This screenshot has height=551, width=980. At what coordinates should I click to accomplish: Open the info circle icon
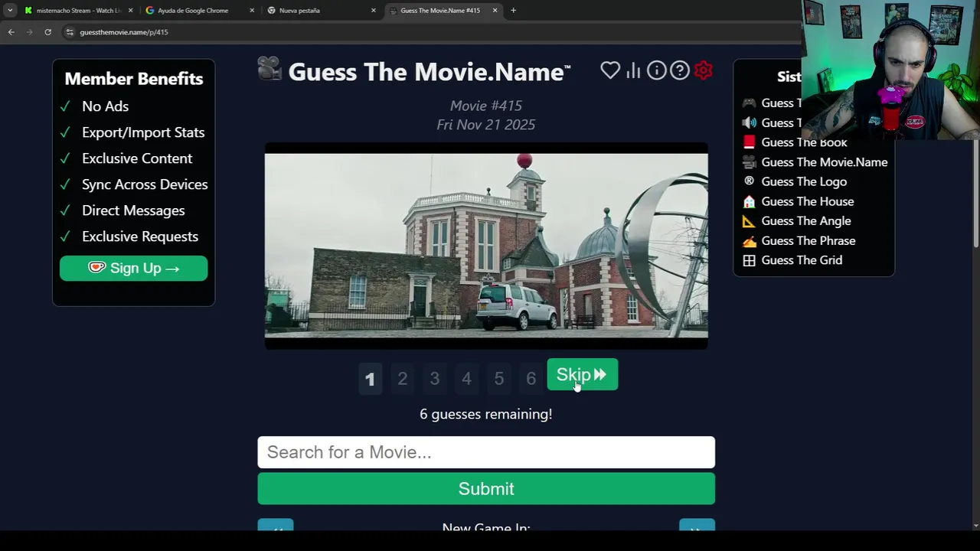coord(657,70)
